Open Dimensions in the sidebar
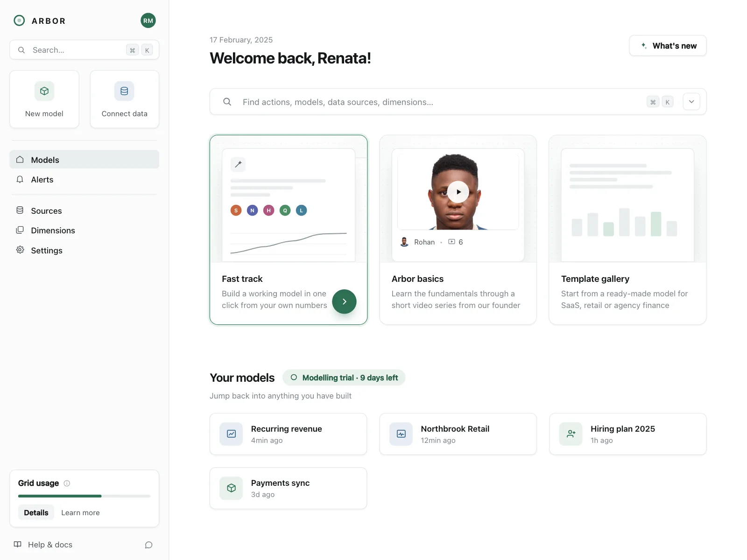The height and width of the screenshot is (560, 747). (x=84, y=231)
